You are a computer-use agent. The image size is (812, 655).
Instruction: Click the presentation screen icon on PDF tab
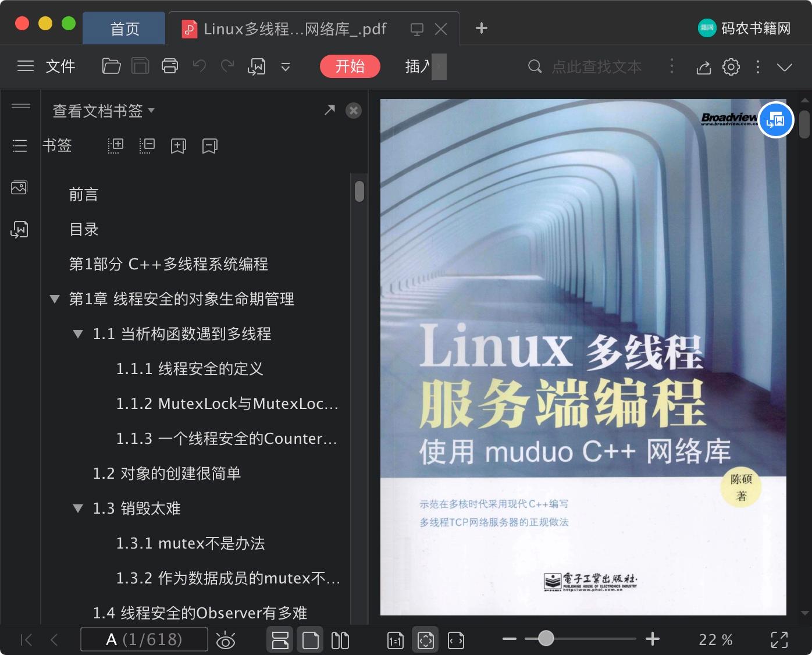[x=417, y=29]
